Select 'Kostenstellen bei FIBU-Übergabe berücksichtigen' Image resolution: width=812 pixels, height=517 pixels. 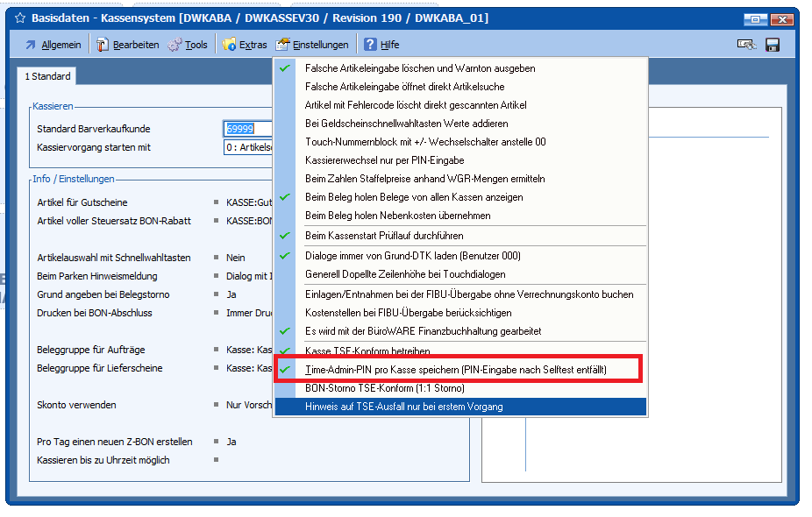click(408, 313)
